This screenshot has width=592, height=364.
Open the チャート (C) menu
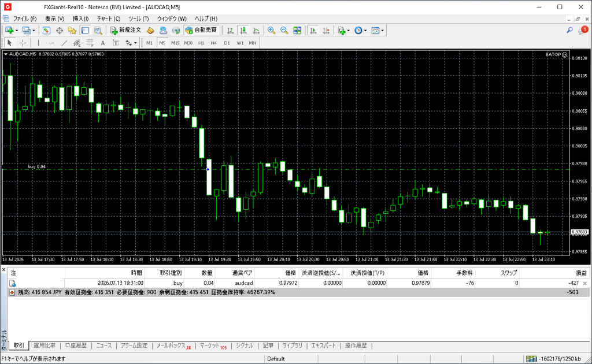click(x=108, y=18)
